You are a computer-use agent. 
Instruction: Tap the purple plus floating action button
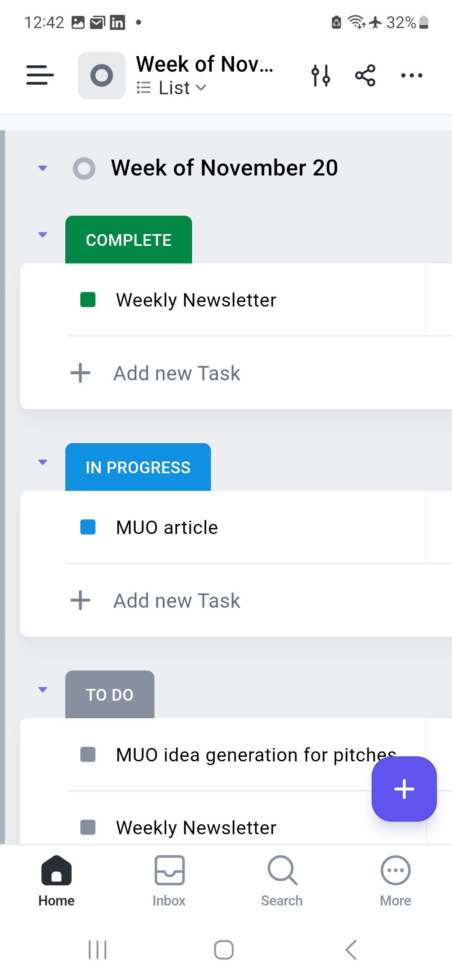(403, 789)
